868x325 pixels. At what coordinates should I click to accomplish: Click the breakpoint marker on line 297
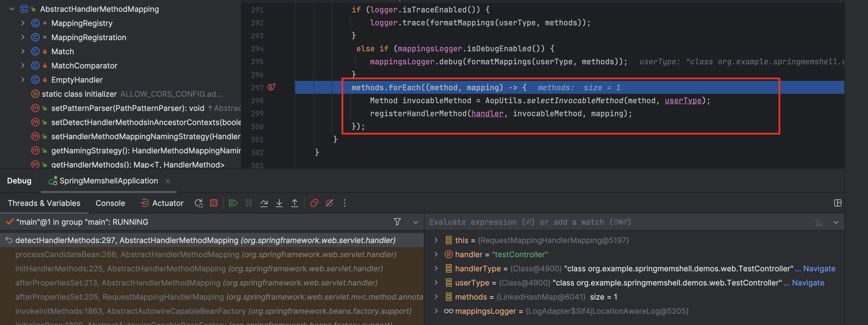pos(271,87)
